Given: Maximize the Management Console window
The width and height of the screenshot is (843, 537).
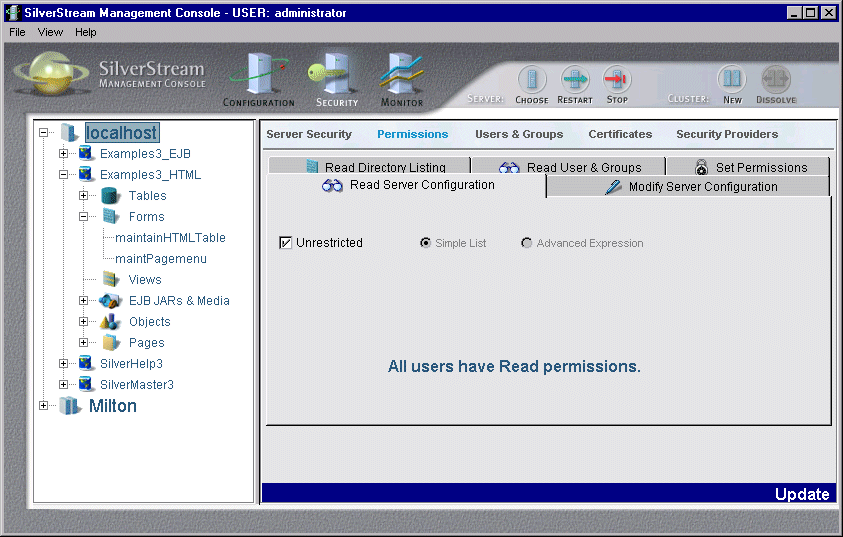Looking at the screenshot, I should [x=811, y=12].
